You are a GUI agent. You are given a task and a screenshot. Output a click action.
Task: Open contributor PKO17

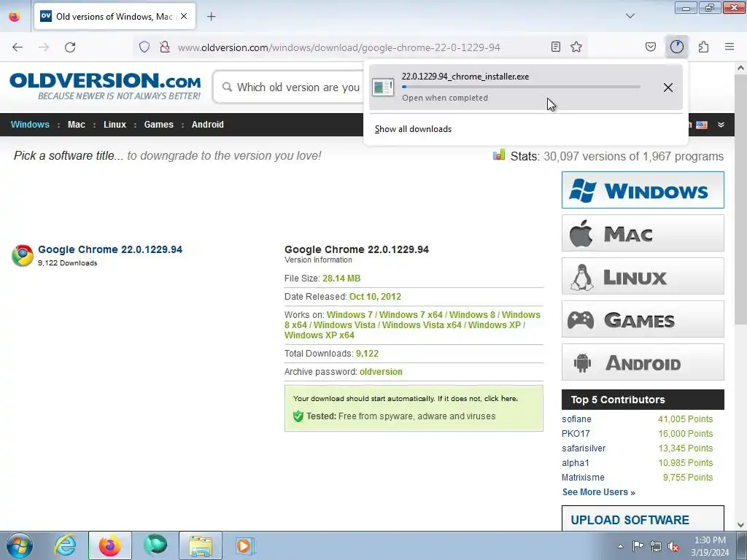coord(576,434)
